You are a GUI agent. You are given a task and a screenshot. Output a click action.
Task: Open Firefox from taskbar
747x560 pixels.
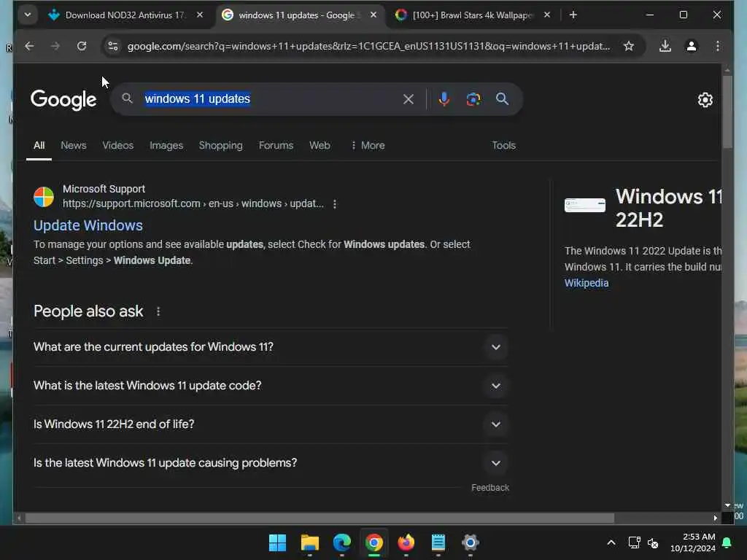click(406, 542)
